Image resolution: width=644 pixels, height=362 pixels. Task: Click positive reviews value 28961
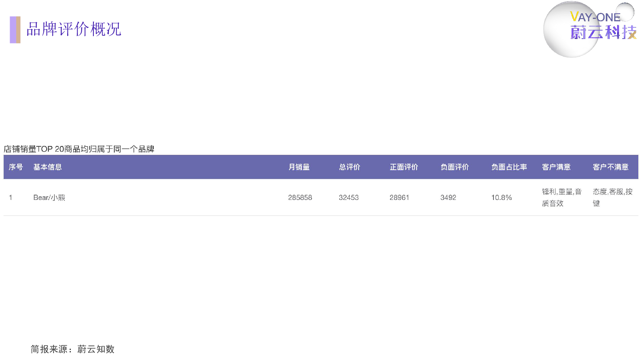(x=399, y=197)
